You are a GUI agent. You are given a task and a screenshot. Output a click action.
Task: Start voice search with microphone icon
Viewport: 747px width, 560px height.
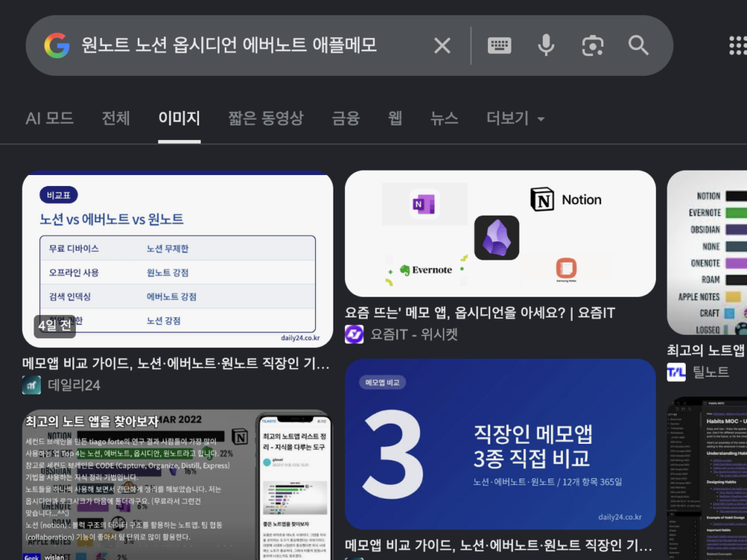[x=546, y=46]
